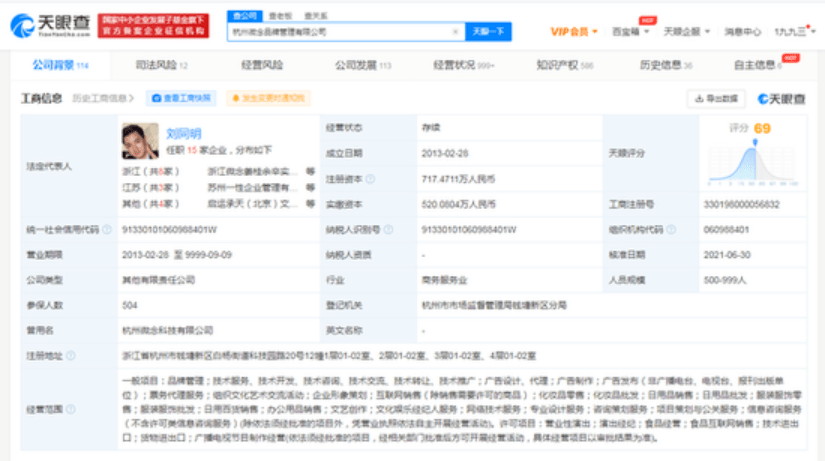Expand the 天眼企服 dropdown
This screenshot has height=461, width=825.
click(x=687, y=32)
